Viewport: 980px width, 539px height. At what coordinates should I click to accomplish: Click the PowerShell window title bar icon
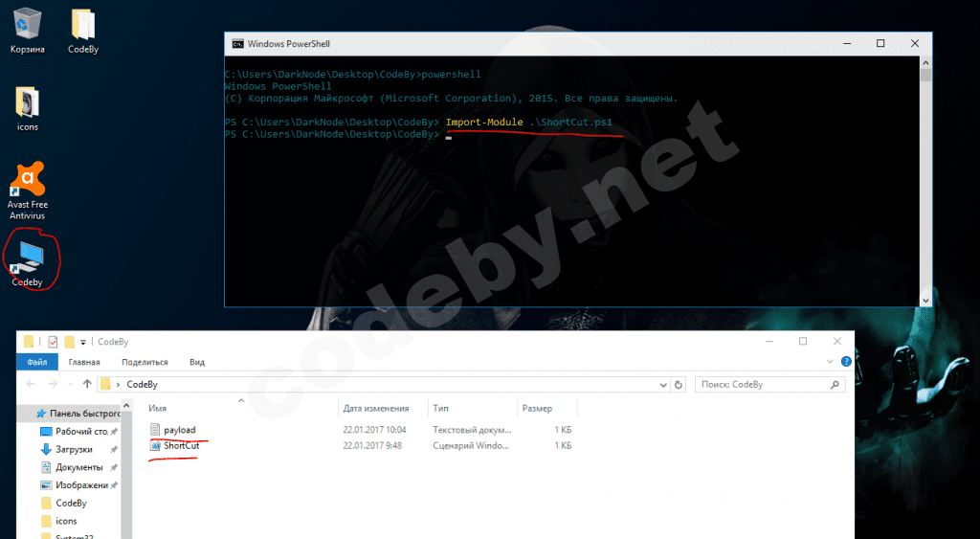tap(237, 44)
